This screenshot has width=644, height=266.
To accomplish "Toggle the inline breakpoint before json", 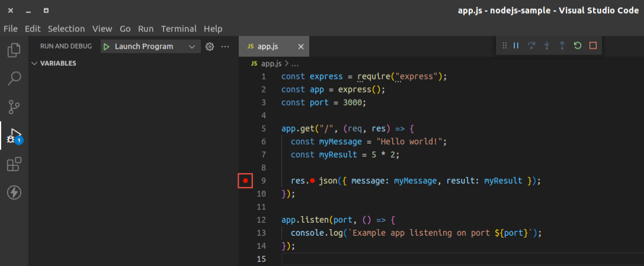I will [x=312, y=181].
